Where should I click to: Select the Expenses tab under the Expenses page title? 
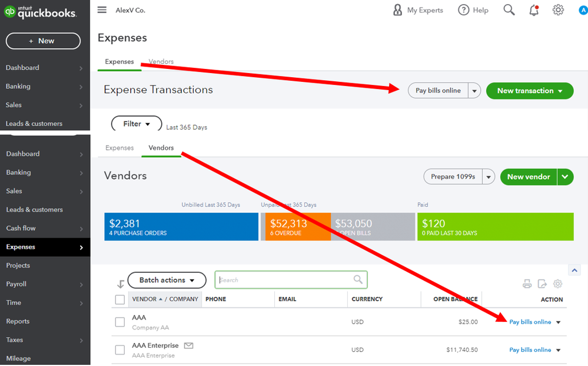(119, 61)
